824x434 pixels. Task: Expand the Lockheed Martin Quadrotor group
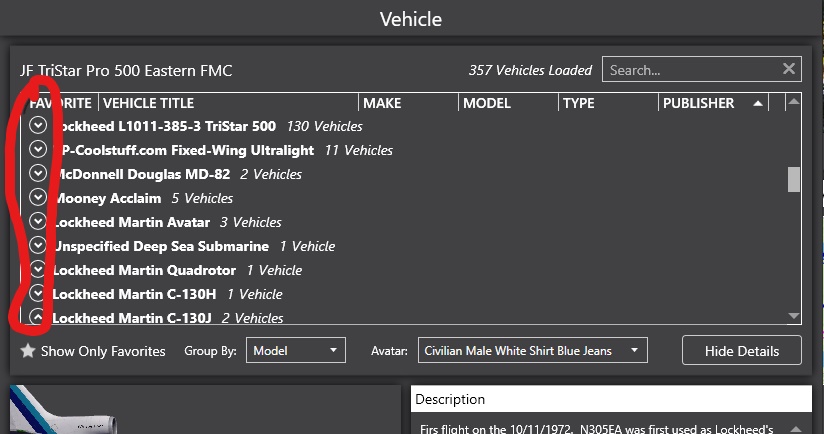pyautogui.click(x=38, y=270)
